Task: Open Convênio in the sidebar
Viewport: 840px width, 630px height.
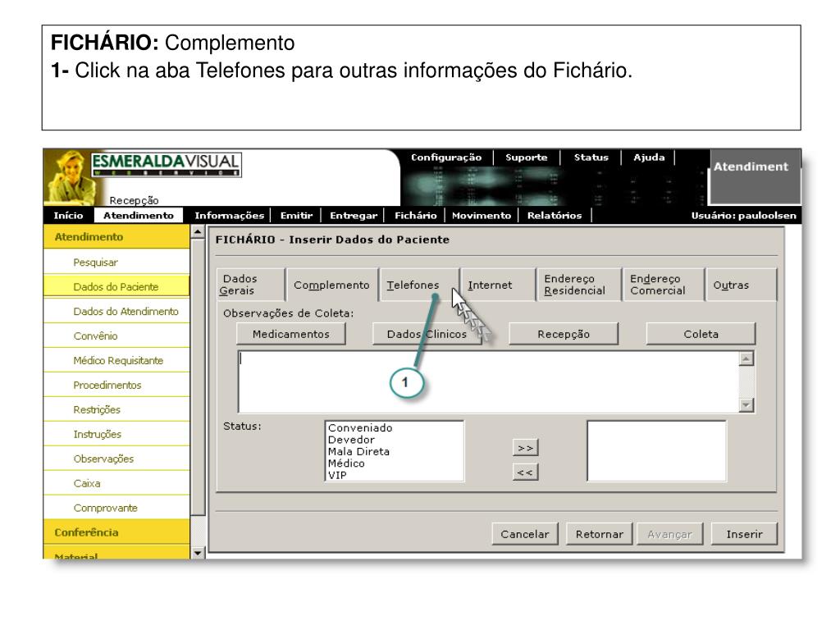Action: tap(116, 336)
